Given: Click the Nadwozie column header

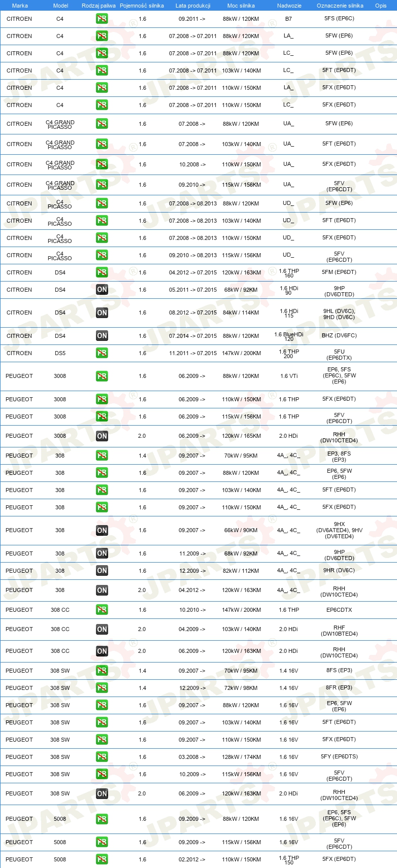Looking at the screenshot, I should (x=289, y=6).
